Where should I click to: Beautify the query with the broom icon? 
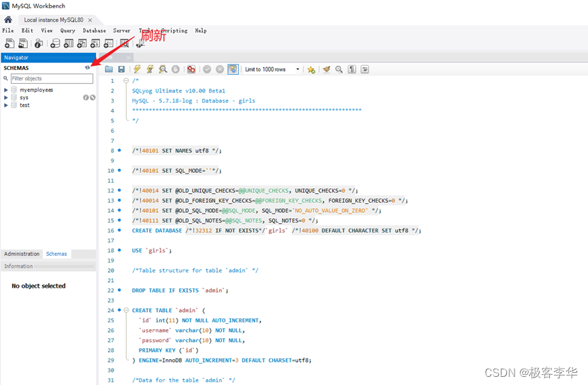(326, 69)
